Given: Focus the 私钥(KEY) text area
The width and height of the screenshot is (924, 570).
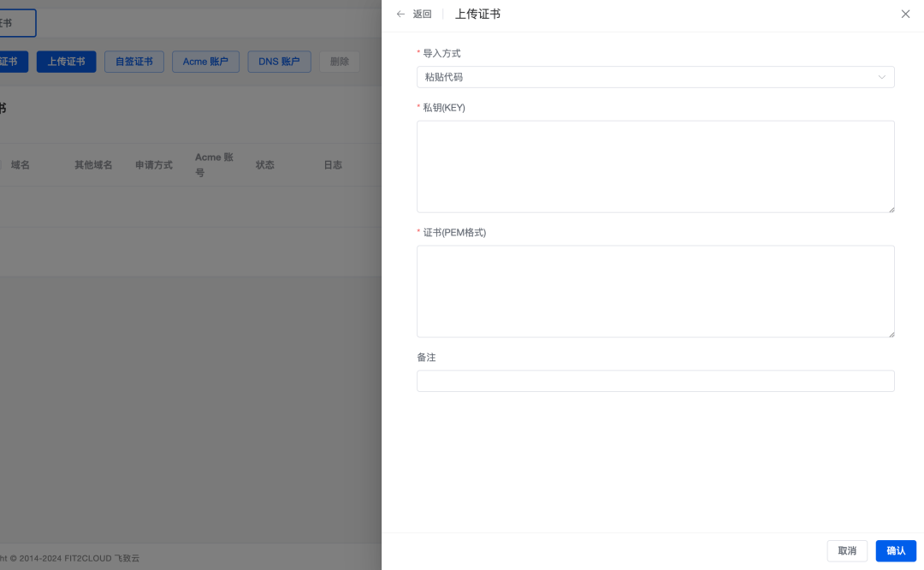Looking at the screenshot, I should (x=655, y=166).
